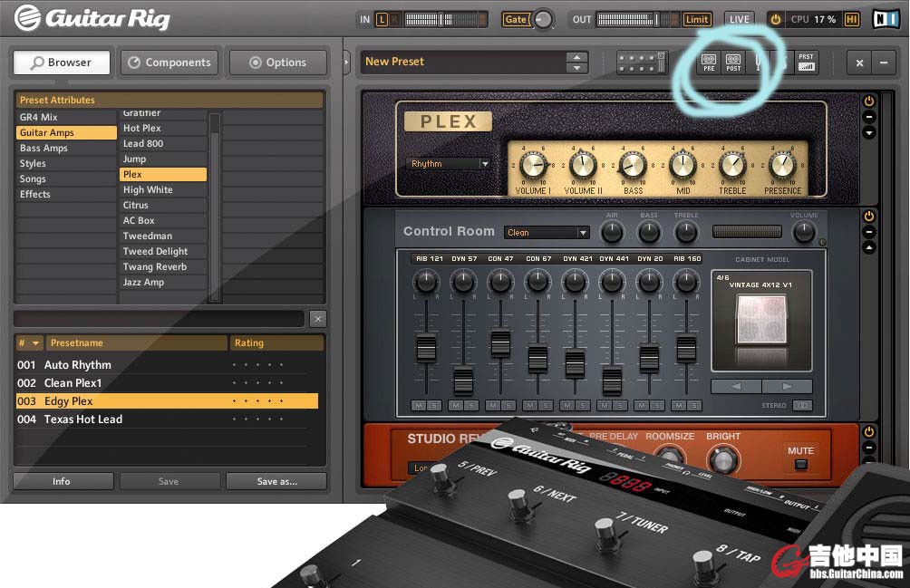
Task: Select the GR4 Mix attribute
Action: [x=66, y=117]
